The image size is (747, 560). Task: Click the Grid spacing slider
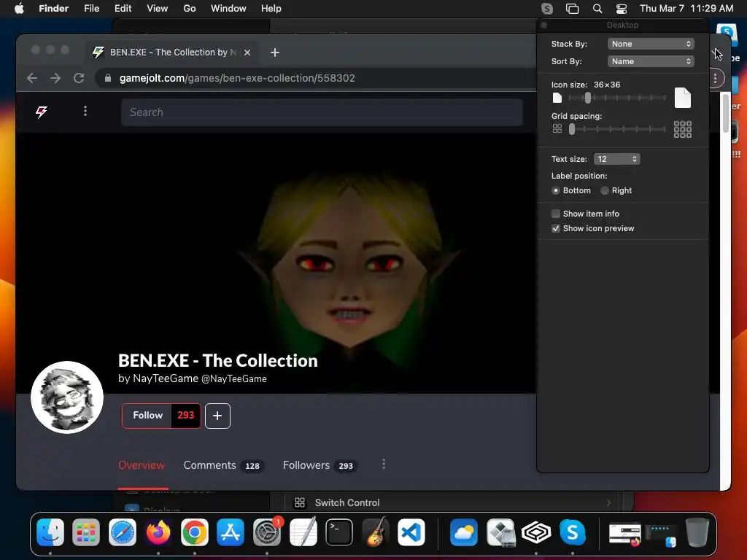[618, 129]
